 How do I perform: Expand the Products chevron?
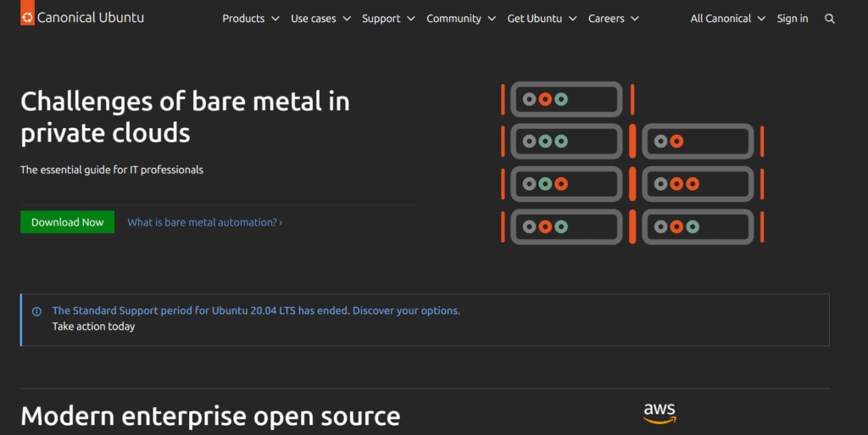point(275,19)
